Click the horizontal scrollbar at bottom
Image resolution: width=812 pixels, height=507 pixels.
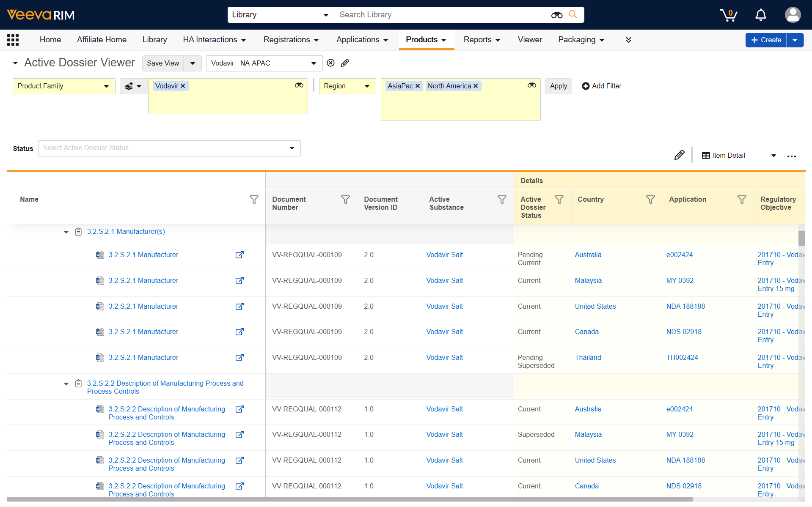click(350, 499)
